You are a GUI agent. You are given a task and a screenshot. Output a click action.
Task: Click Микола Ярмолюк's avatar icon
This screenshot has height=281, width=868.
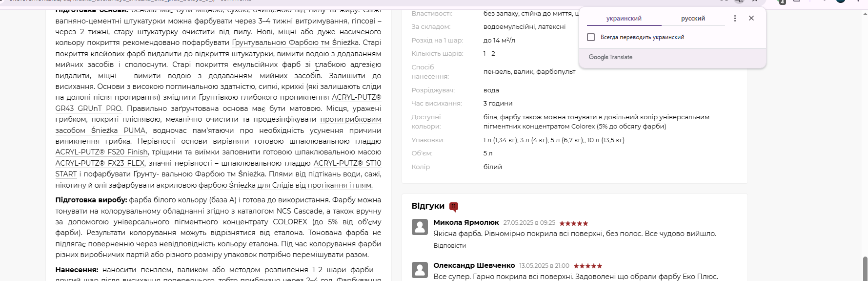point(420,227)
